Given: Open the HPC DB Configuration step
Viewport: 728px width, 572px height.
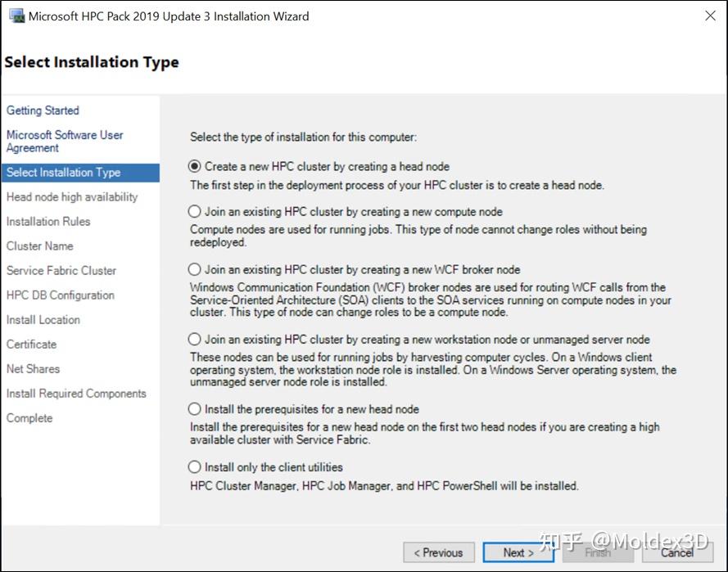Looking at the screenshot, I should [x=61, y=295].
